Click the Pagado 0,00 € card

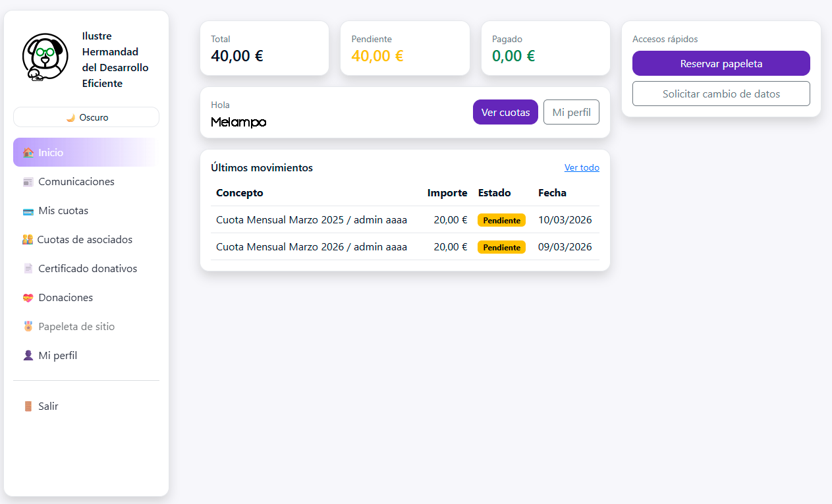(x=545, y=48)
